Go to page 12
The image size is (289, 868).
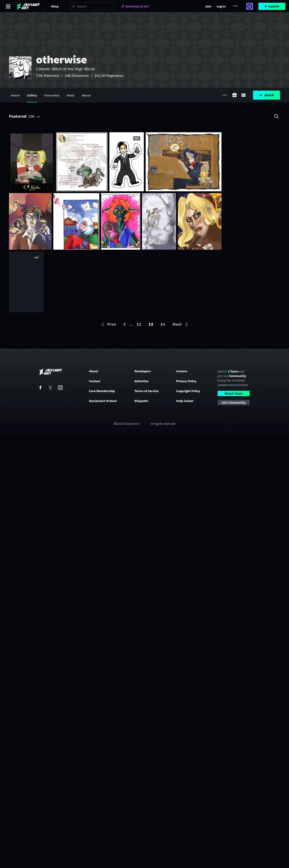(139, 324)
